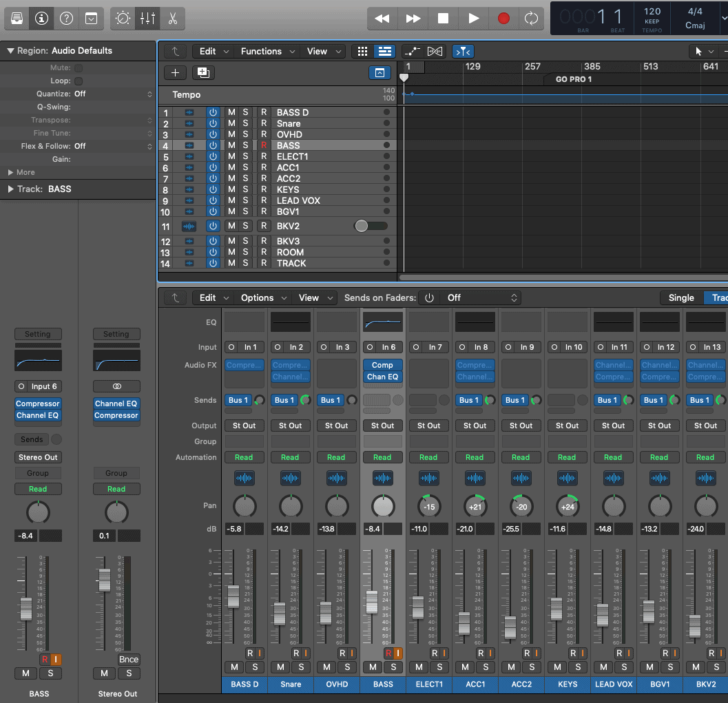Open the Library browser icon

19,19
